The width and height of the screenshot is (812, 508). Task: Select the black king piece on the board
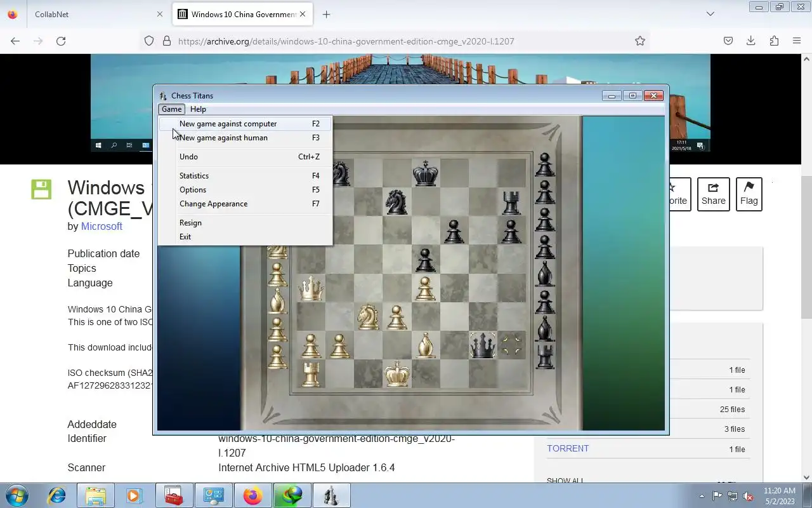point(425,173)
